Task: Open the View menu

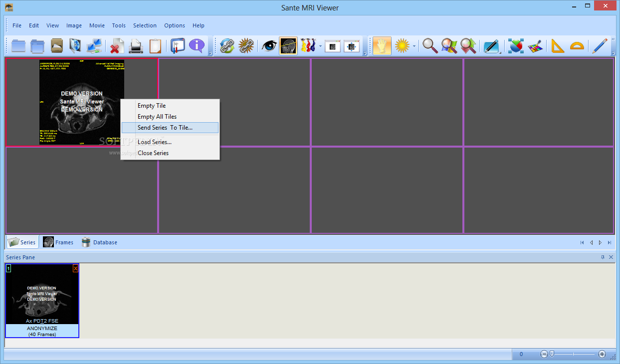Action: pyautogui.click(x=53, y=25)
